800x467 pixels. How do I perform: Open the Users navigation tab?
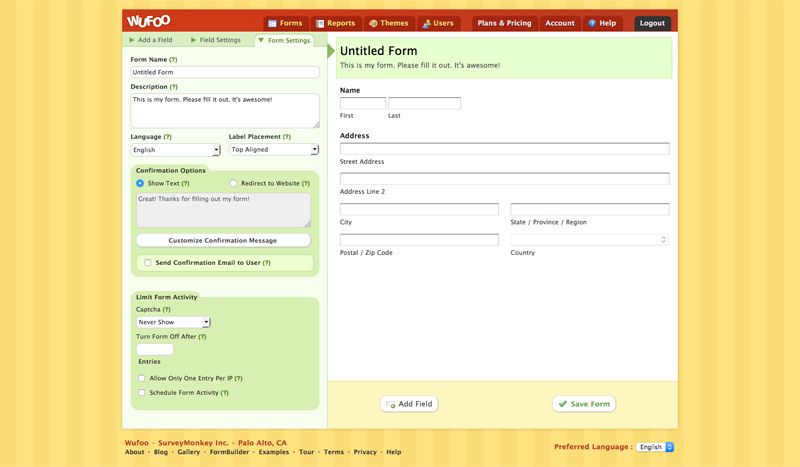[438, 23]
